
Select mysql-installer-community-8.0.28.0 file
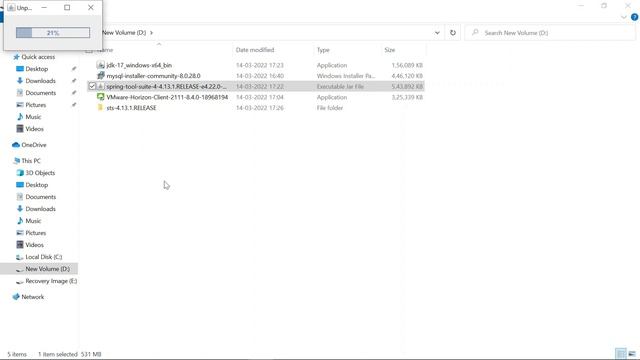point(153,76)
